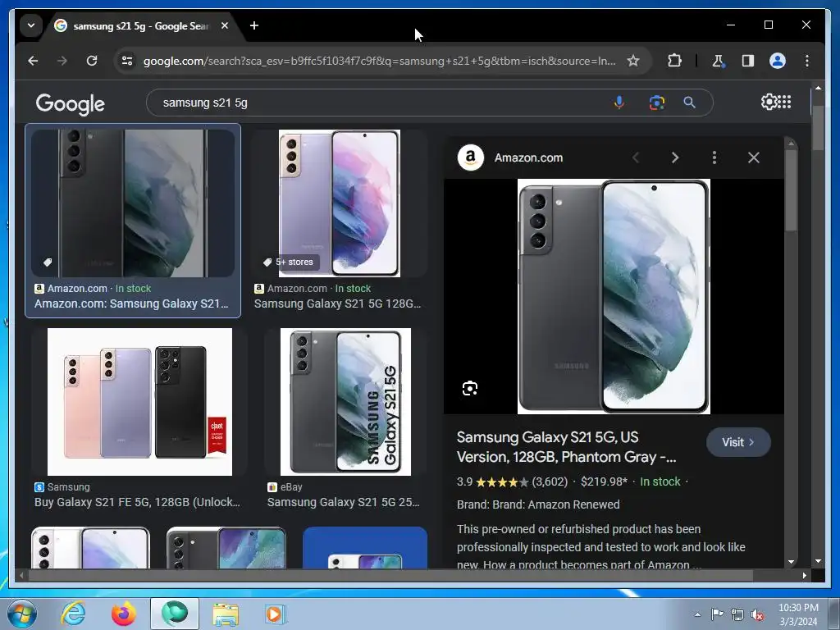Click the preview panel scrollbar thumb

point(791,190)
